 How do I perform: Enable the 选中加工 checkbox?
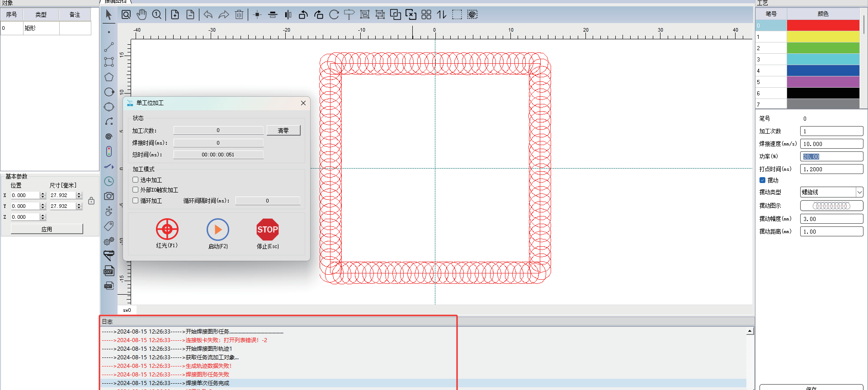(x=136, y=180)
